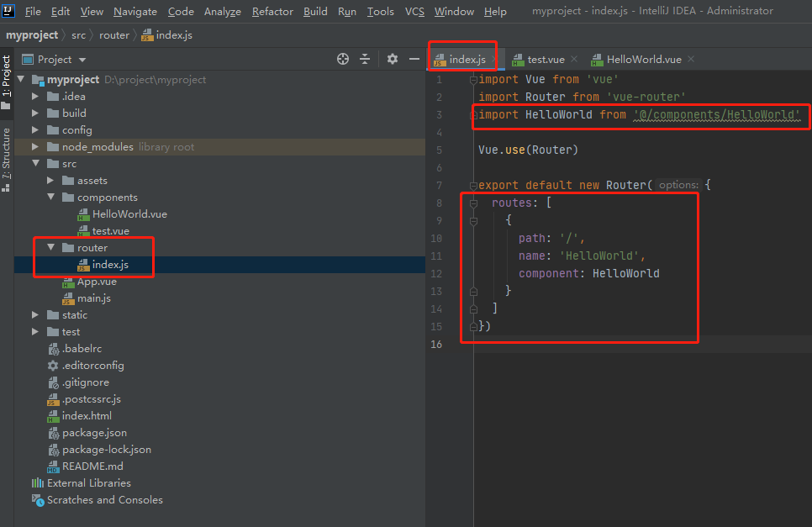The image size is (812, 527).
Task: Click the .postcssrc.js file icon
Action: 53,399
